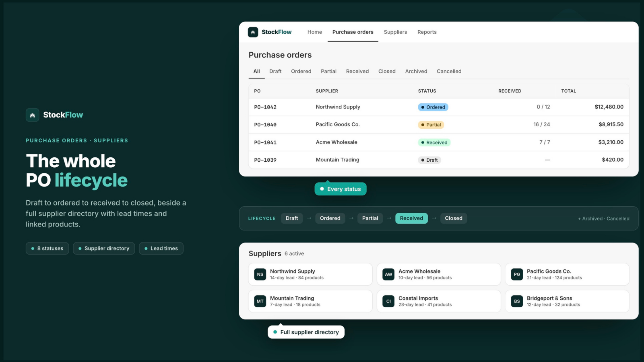Viewport: 644px width, 362px height.
Task: Click the 8 statuses pill
Action: pos(47,249)
